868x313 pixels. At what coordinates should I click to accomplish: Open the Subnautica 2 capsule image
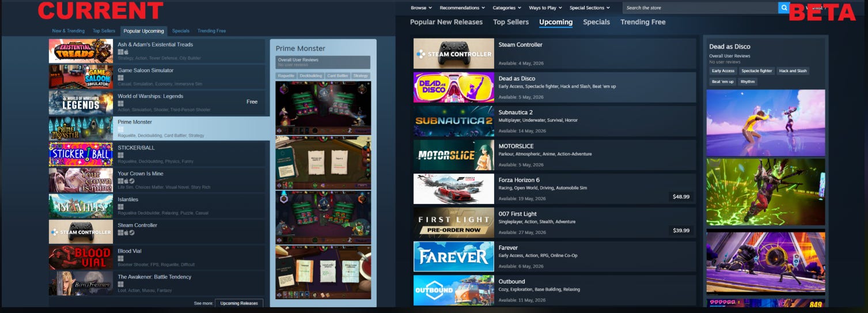click(x=454, y=121)
